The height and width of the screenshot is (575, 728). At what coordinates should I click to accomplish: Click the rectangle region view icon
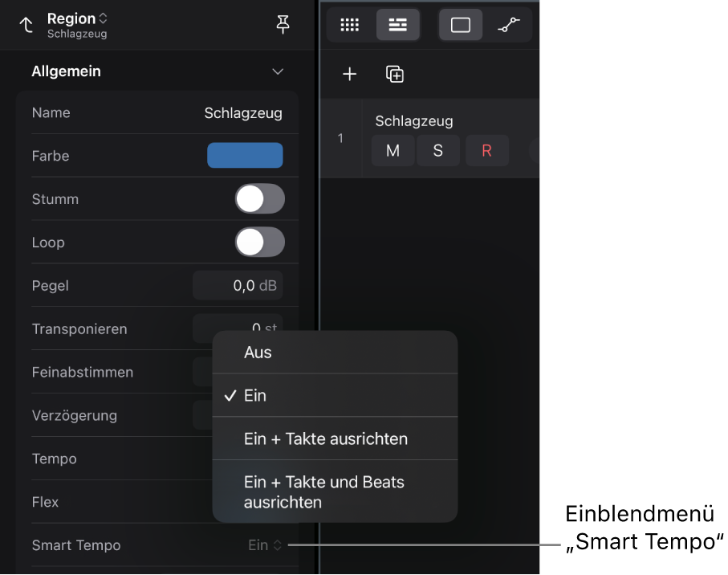[x=461, y=25]
